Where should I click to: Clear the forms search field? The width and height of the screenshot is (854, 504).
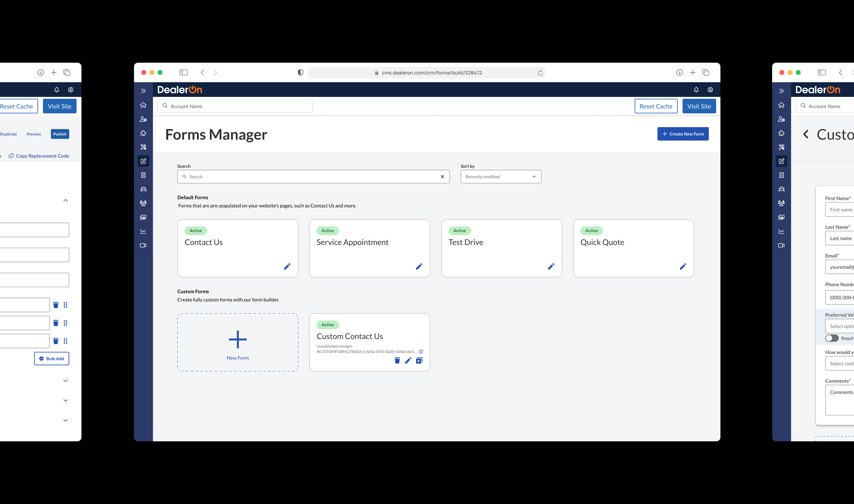(x=442, y=177)
